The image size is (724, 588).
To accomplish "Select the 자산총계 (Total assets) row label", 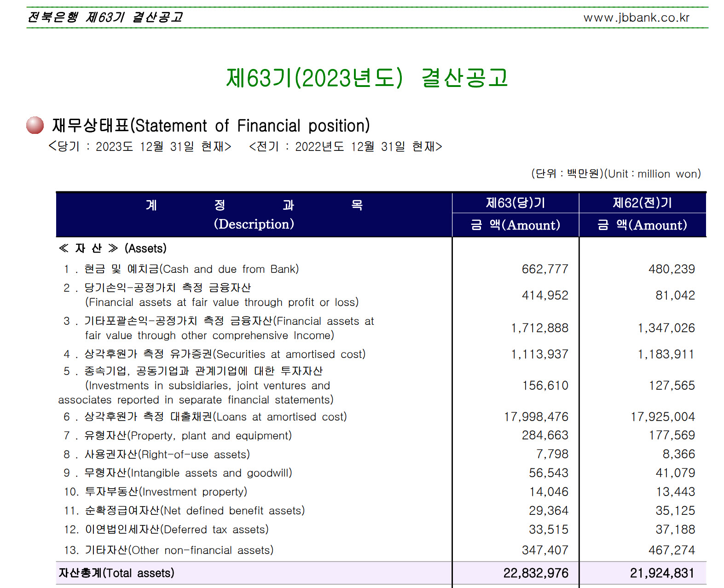I will 116,573.
